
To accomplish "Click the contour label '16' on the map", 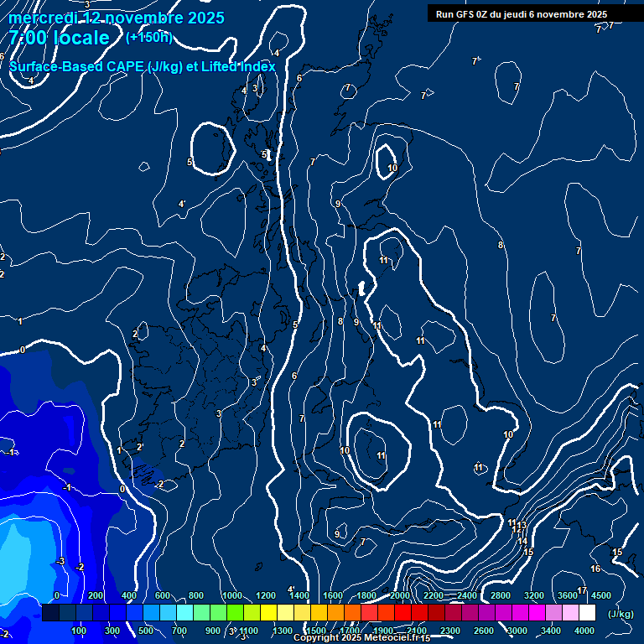I will coord(595,569).
